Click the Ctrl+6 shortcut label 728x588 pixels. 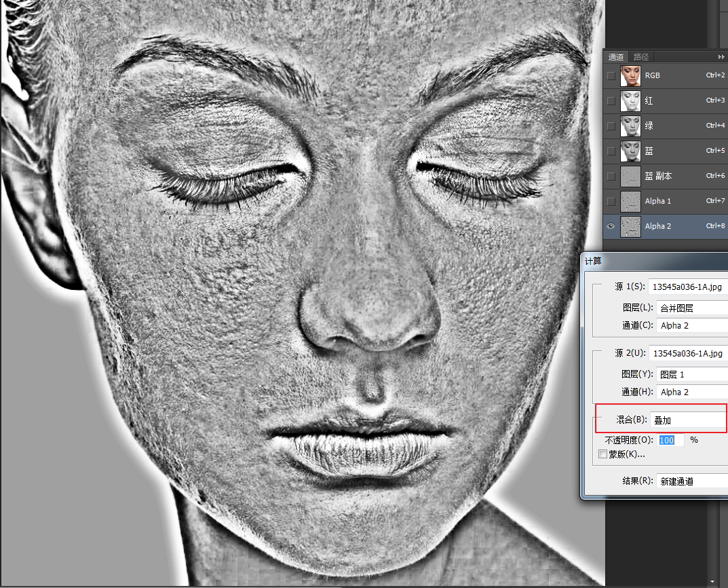[715, 176]
